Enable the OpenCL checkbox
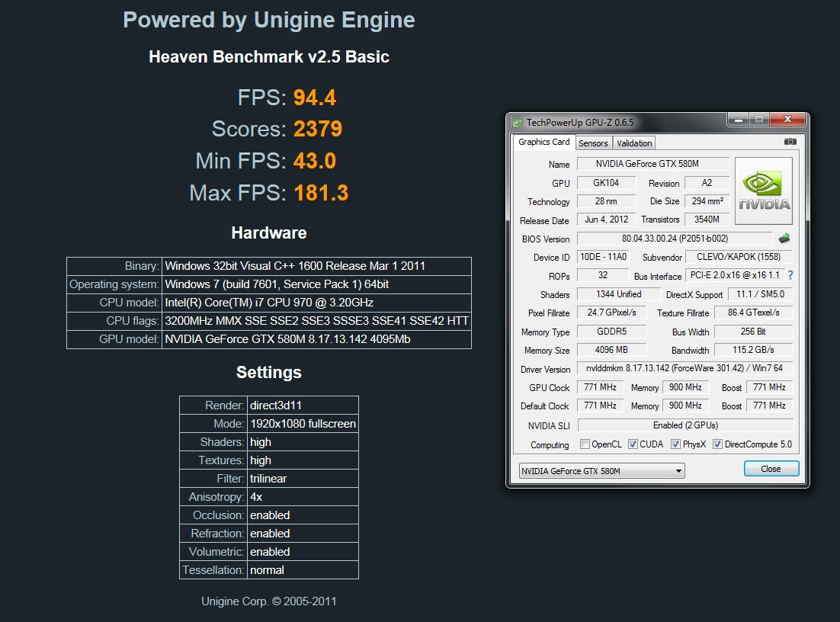840x622 pixels. [x=585, y=444]
